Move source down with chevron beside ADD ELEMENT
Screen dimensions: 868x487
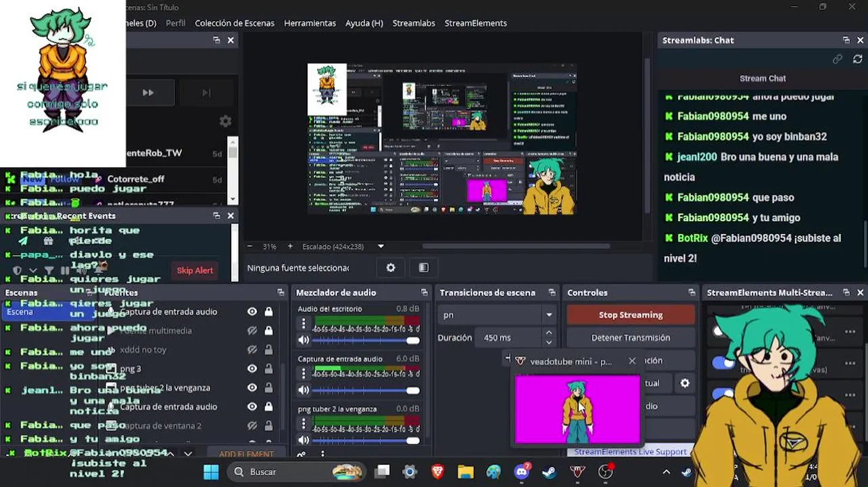[x=188, y=454]
